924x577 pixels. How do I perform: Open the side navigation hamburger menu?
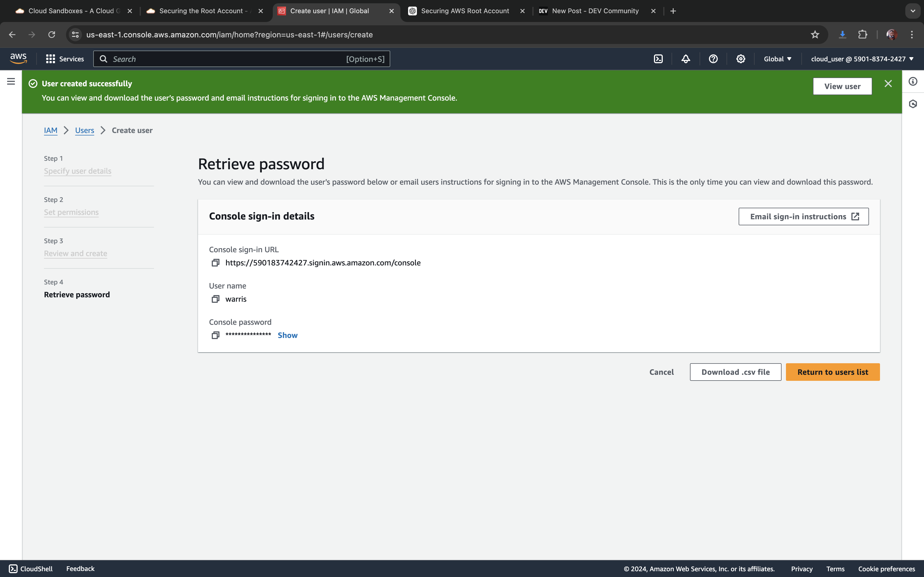pyautogui.click(x=11, y=81)
